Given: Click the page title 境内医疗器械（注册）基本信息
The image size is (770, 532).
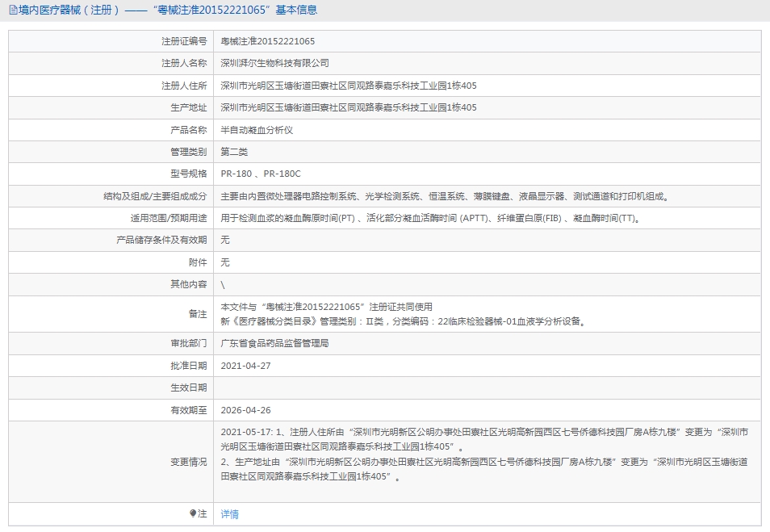Looking at the screenshot, I should click(x=167, y=10).
